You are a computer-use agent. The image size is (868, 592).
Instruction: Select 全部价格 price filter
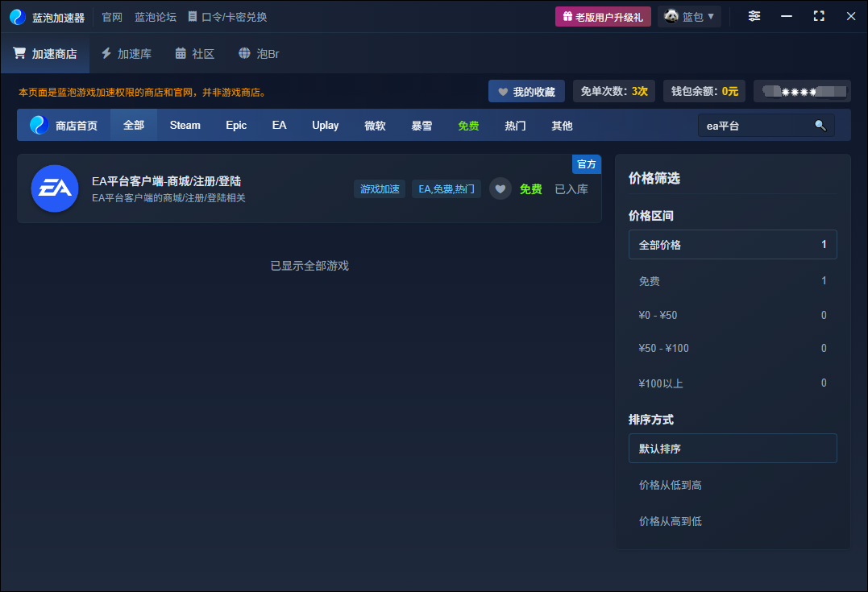[x=733, y=245]
